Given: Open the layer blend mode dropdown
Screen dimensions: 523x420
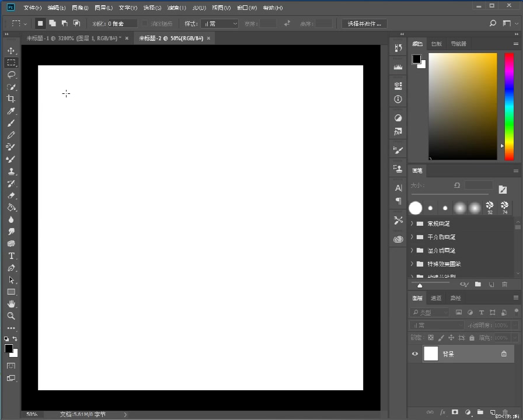Looking at the screenshot, I should pos(437,325).
